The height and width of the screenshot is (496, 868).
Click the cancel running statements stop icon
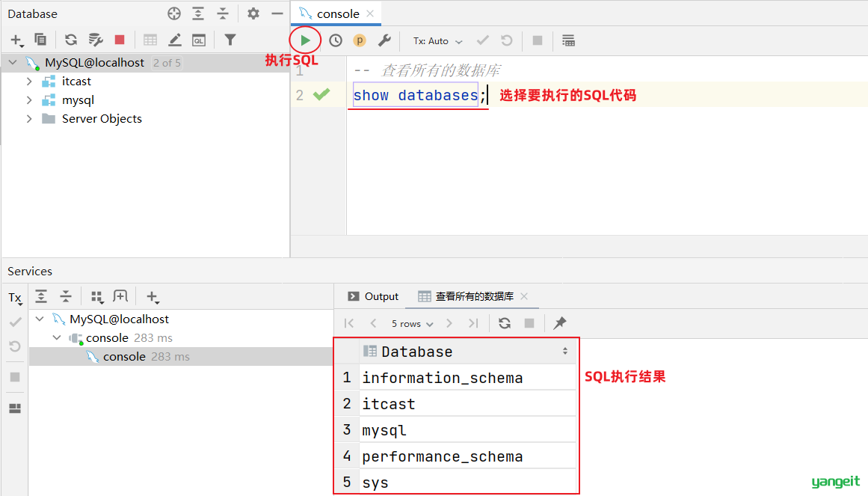pyautogui.click(x=537, y=40)
